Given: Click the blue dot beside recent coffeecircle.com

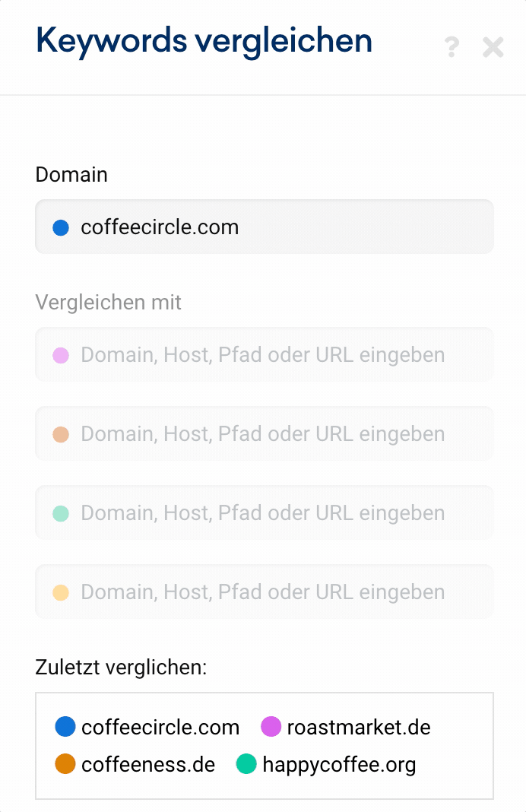Looking at the screenshot, I should (65, 727).
